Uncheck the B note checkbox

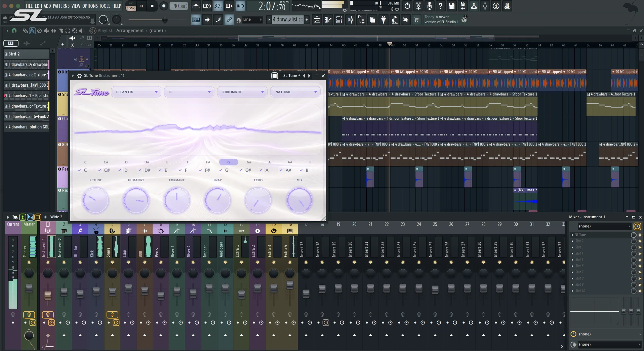point(301,170)
